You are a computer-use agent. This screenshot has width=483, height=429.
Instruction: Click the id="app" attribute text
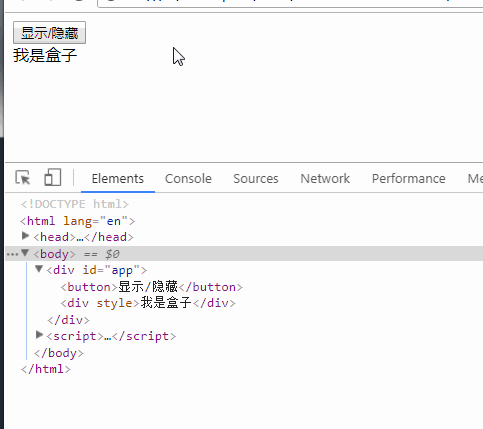(x=112, y=270)
